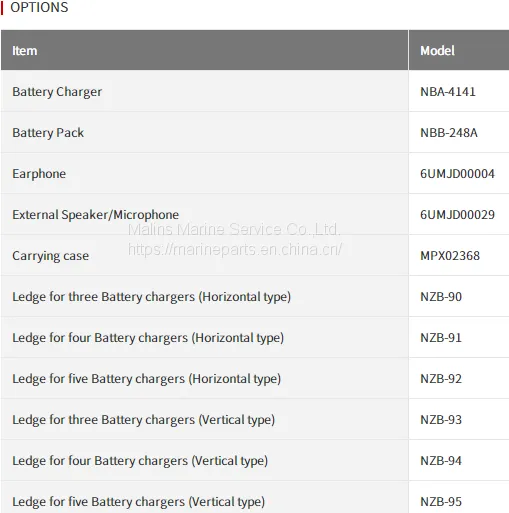Click the Battery Pack item cell
This screenshot has width=509, height=513.
204,133
